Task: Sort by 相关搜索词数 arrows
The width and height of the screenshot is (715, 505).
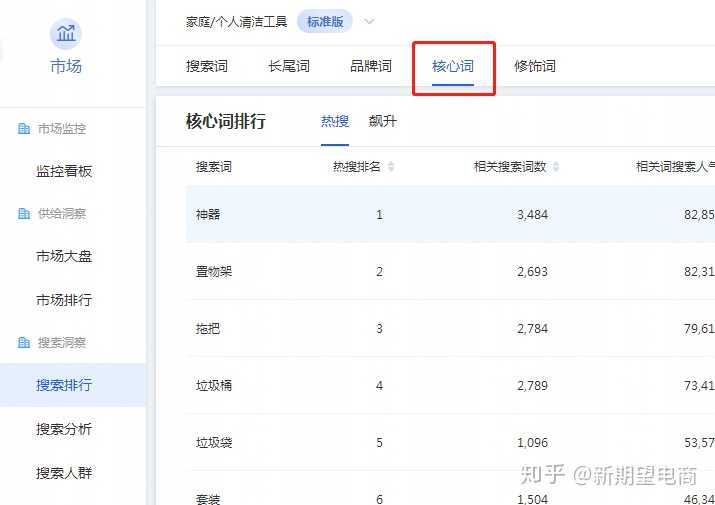Action: 556,167
